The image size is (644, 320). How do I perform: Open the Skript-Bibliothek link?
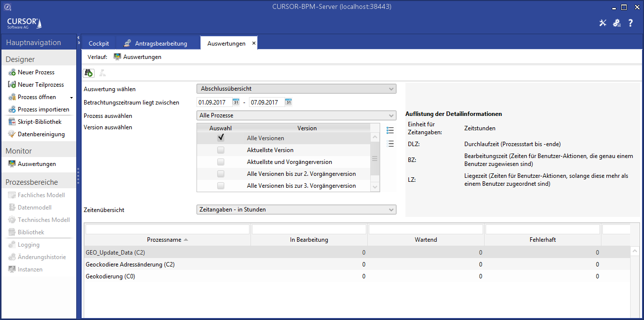(39, 122)
